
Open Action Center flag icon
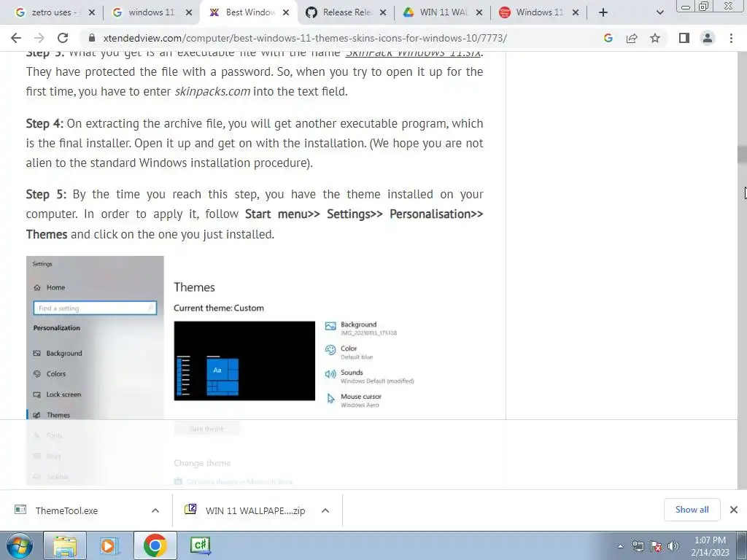click(656, 546)
